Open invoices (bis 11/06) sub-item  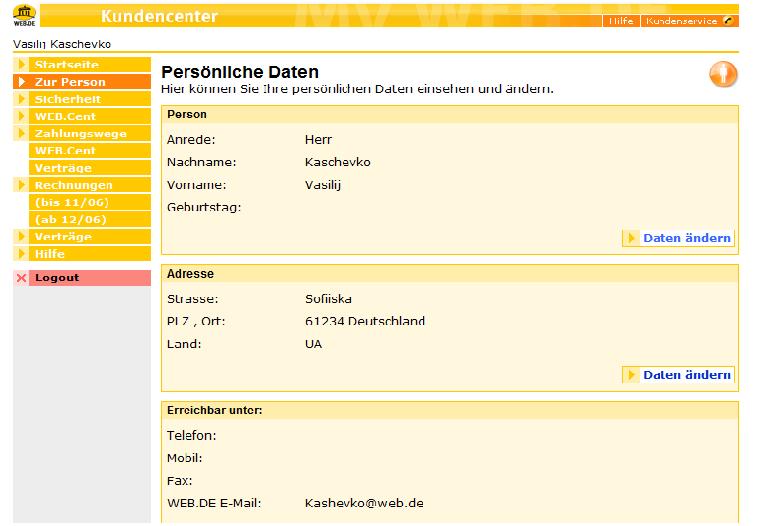(70, 202)
